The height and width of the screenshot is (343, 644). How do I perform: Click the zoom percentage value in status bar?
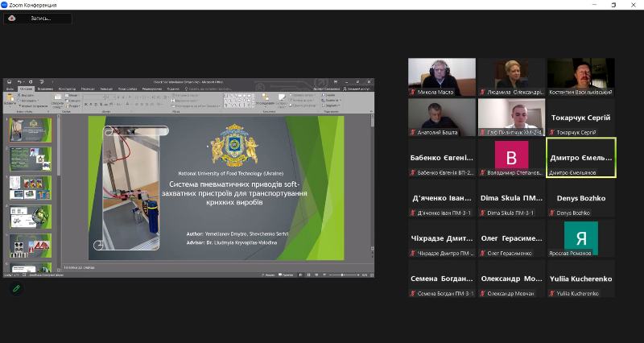coord(365,275)
